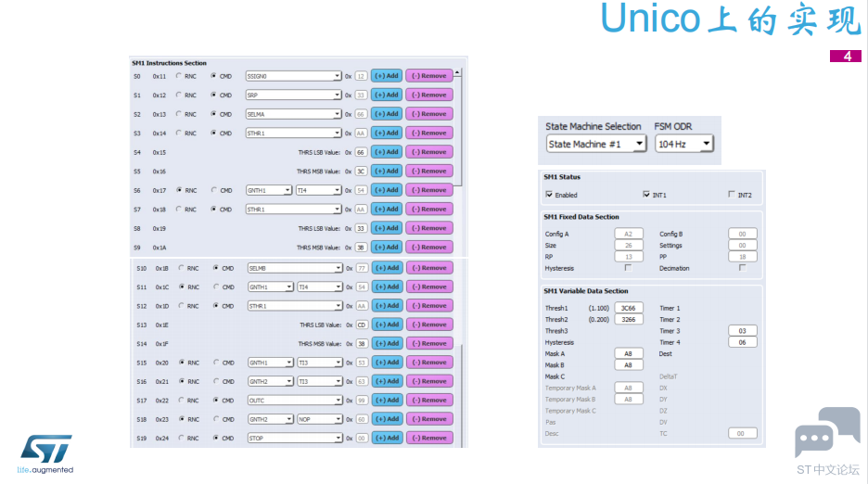Open the SELMA dropdown in row S2
Screen dimensions: 868x484
[x=293, y=114]
